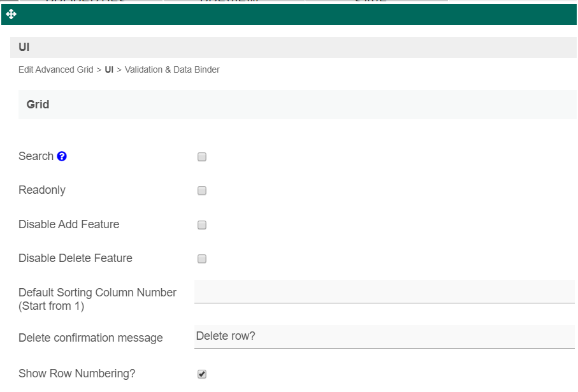
Task: Click the blue help icon beside Search
Action: 62,156
